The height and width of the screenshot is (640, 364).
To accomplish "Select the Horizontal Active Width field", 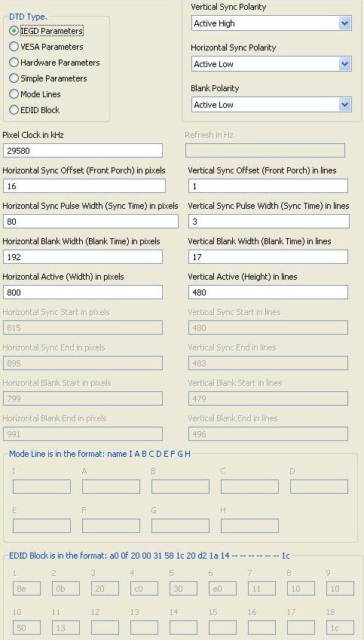I will (x=83, y=292).
